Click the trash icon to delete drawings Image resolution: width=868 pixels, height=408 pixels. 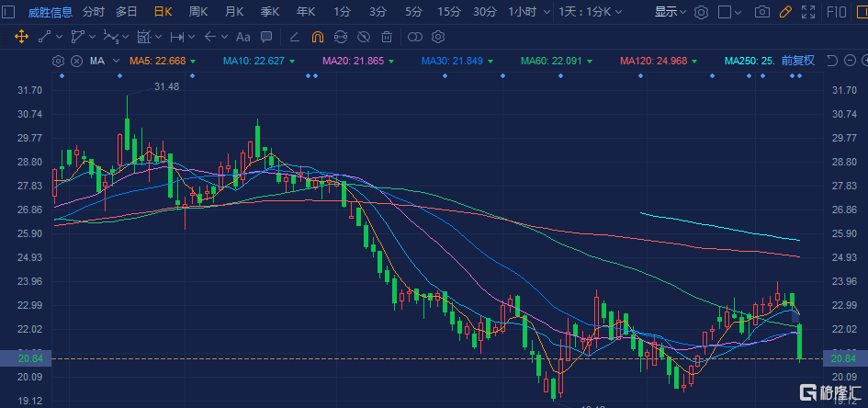[387, 38]
